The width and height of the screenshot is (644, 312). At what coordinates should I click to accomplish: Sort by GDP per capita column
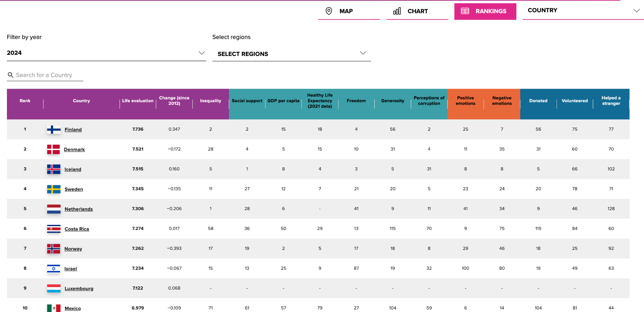click(x=283, y=101)
